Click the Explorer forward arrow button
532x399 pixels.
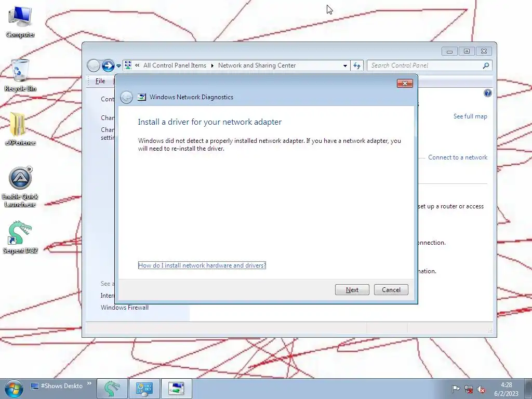point(108,65)
